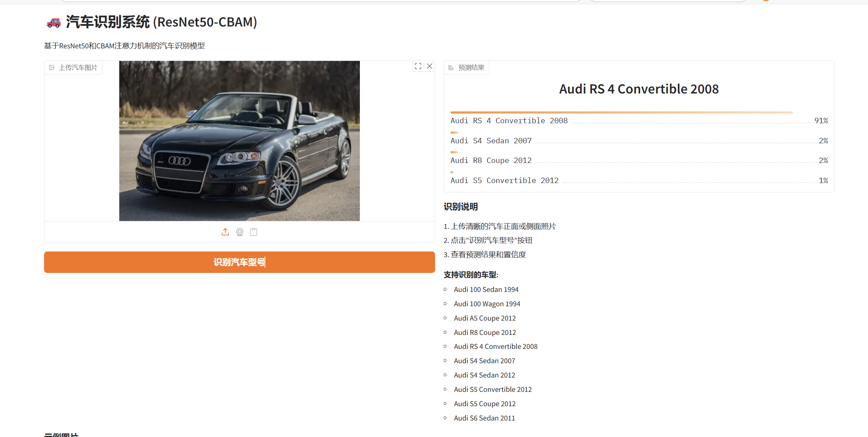Remove the uploaded car image with X
868x437 pixels.
coord(430,66)
